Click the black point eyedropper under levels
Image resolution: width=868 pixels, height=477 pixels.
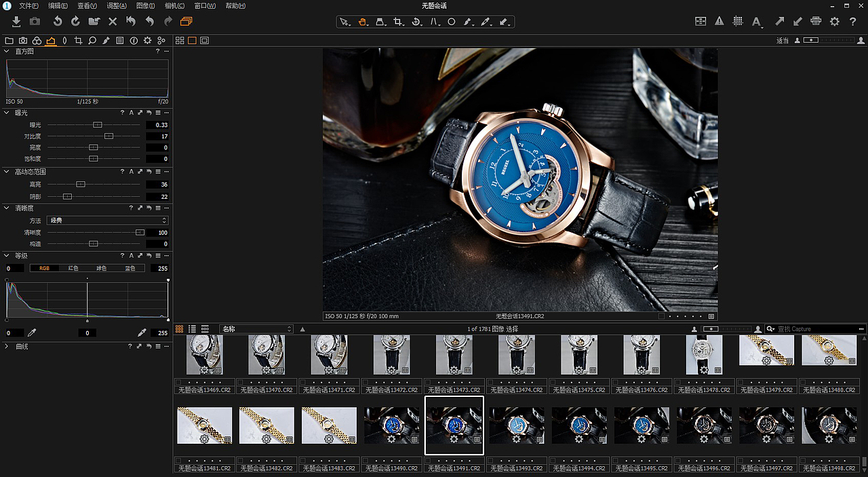click(31, 332)
